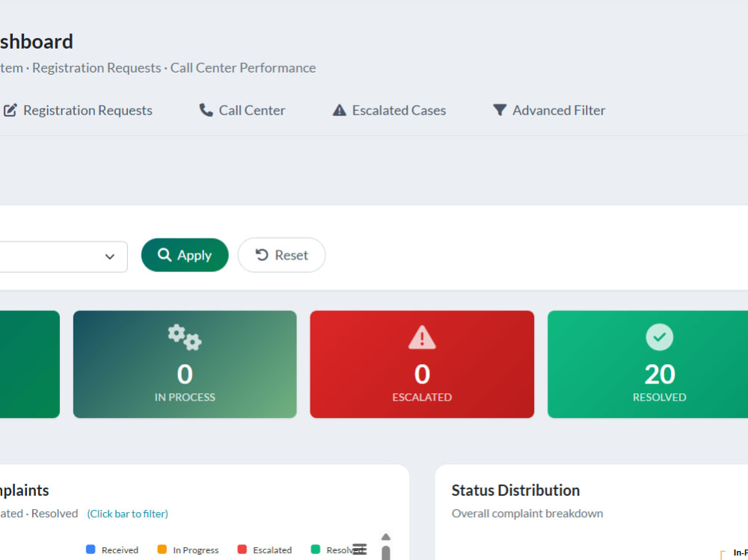Open the Escalated stats card
The image size is (748, 560).
coord(422,364)
